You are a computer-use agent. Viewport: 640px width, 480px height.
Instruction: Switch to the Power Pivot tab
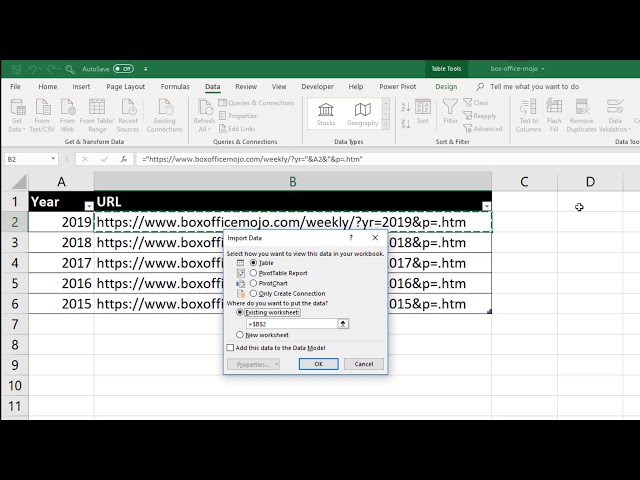coord(398,87)
